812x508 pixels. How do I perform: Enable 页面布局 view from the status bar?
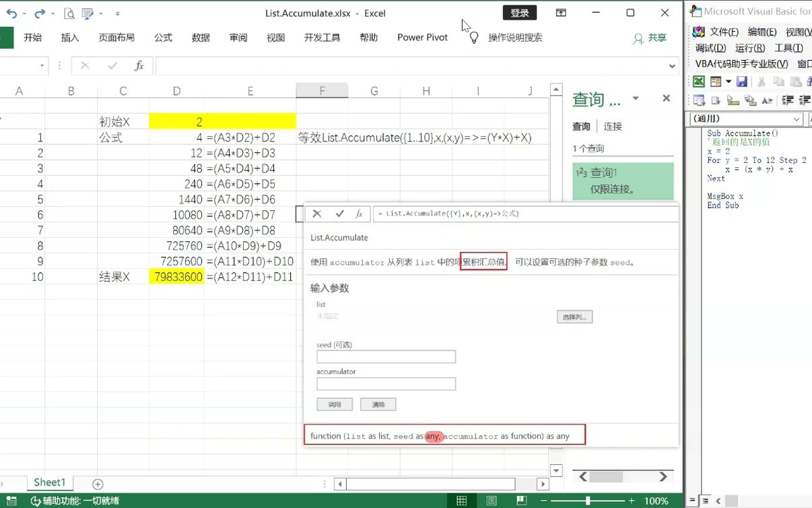tap(492, 501)
